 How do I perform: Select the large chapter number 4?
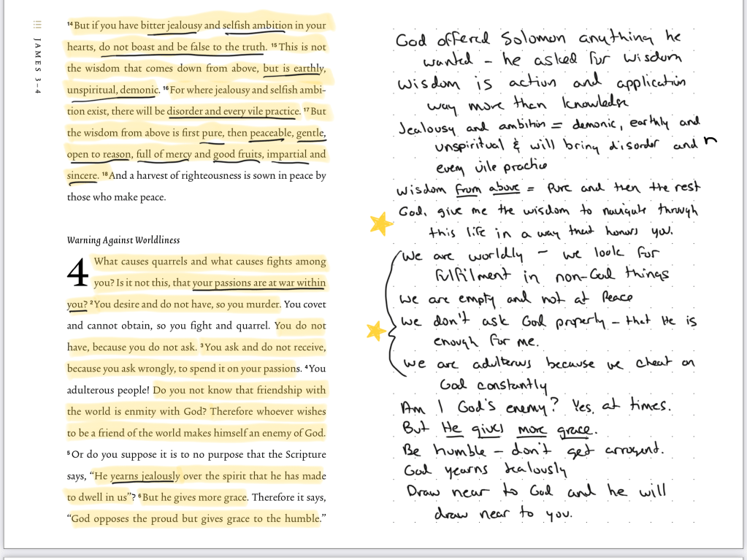tap(77, 274)
